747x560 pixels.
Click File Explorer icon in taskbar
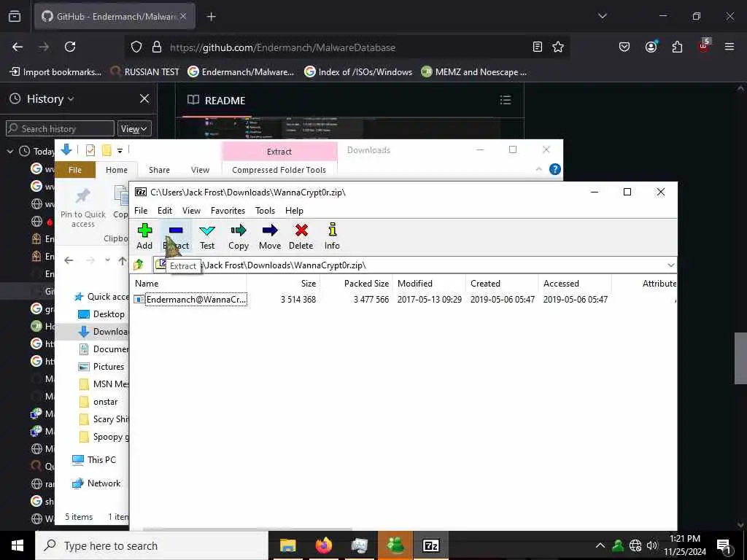pos(287,545)
